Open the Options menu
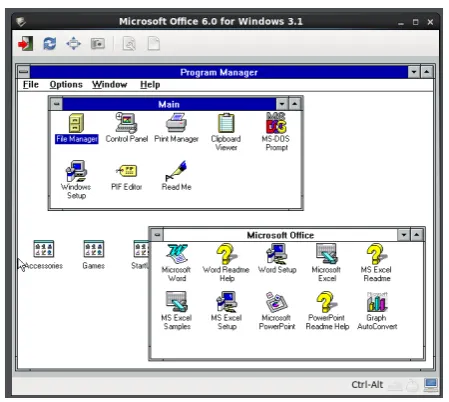 pos(66,85)
